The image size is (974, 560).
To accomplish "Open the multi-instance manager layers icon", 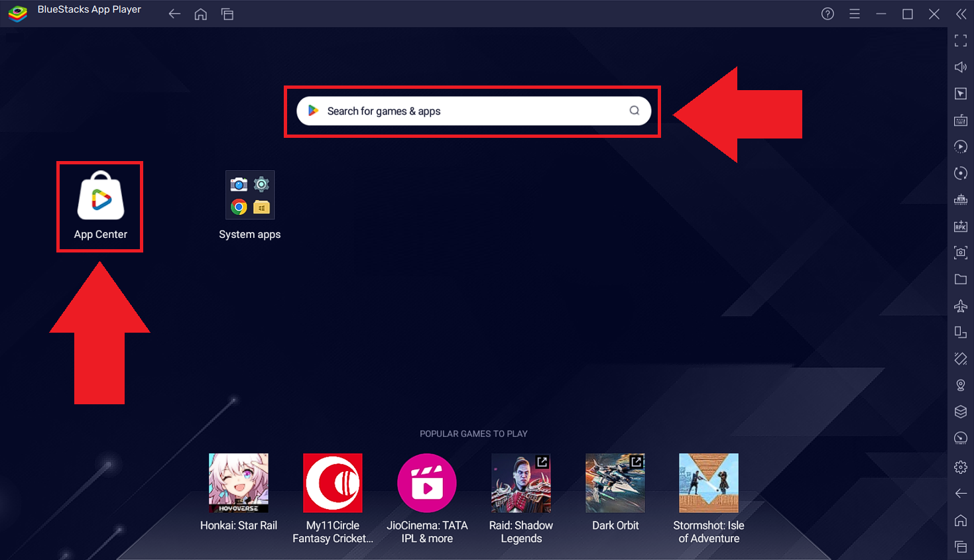I will pos(960,412).
